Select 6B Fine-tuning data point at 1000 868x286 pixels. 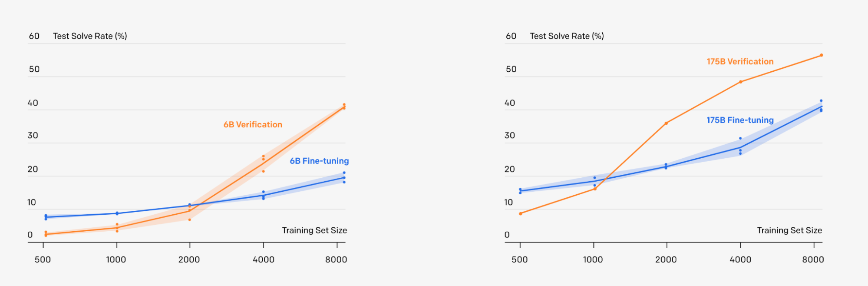click(117, 213)
